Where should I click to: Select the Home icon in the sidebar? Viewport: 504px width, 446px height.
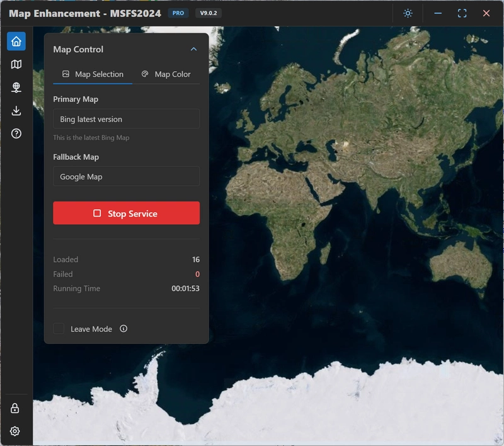pyautogui.click(x=15, y=41)
